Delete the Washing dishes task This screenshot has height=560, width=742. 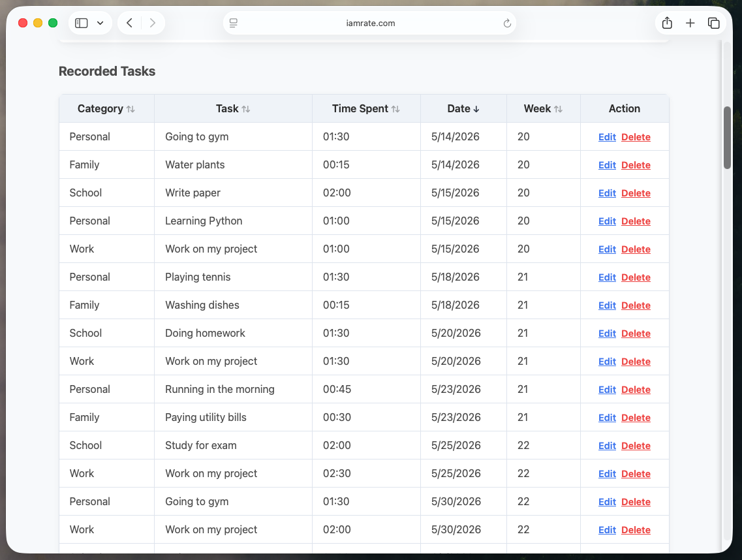pos(636,305)
